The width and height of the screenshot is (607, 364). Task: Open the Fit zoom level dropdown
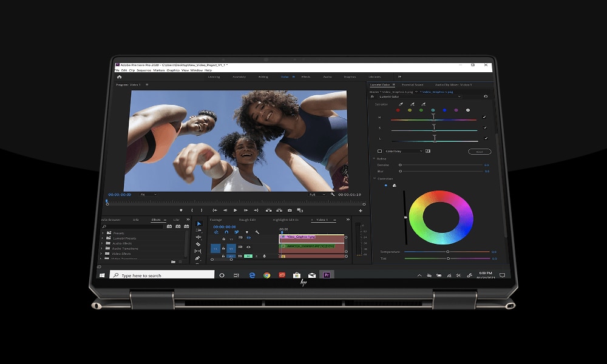pyautogui.click(x=148, y=195)
